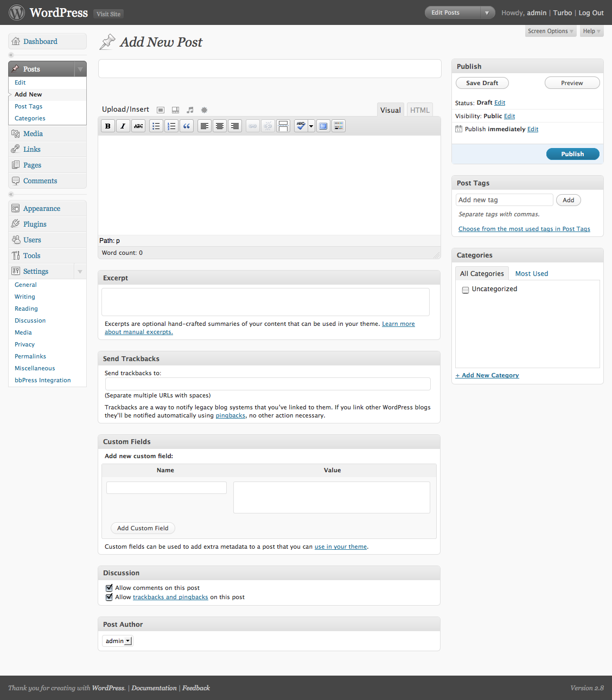Uncheck Allow trackbacks and pingbacks

[x=109, y=597]
